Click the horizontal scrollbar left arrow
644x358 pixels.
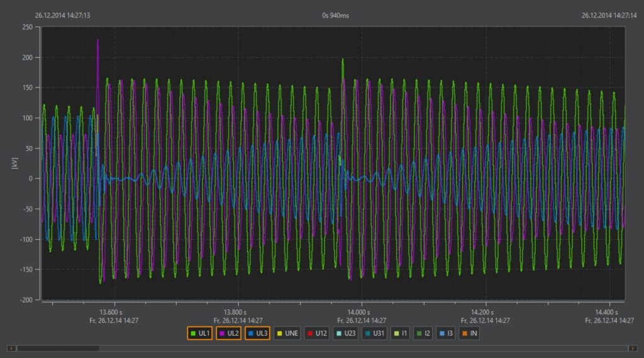click(x=10, y=348)
